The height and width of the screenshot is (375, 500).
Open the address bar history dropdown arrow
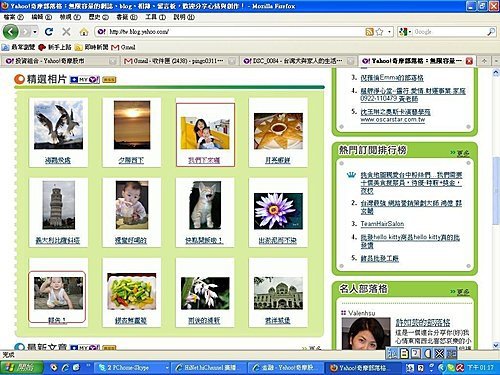[389, 32]
